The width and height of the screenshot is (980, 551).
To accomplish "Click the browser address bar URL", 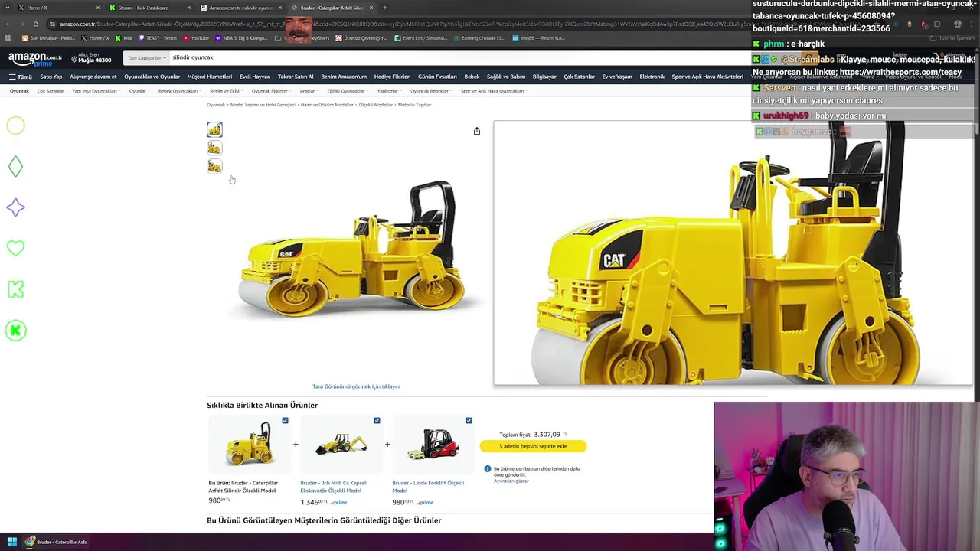I will point(398,24).
